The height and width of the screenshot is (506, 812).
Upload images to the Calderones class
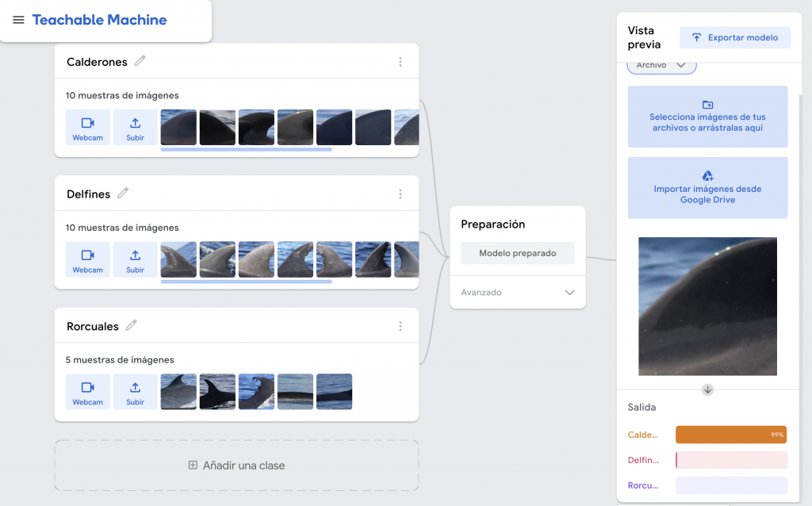point(135,128)
